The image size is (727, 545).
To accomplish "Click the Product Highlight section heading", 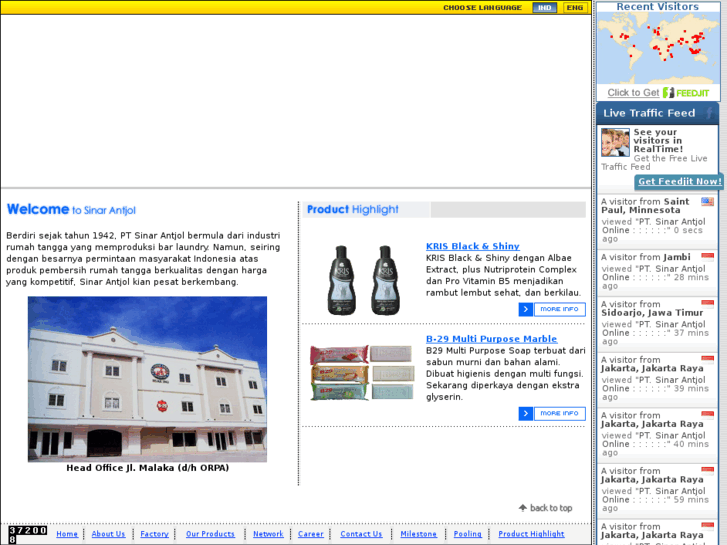I will 352,210.
